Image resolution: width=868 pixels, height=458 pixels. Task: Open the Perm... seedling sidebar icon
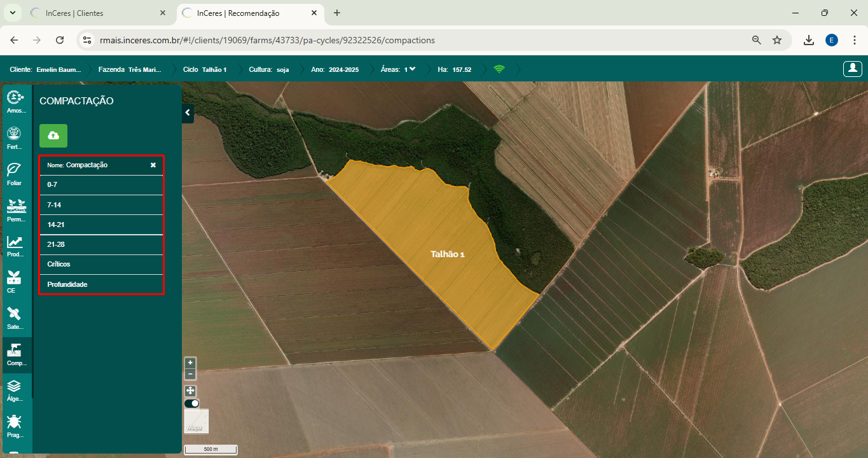pos(16,210)
